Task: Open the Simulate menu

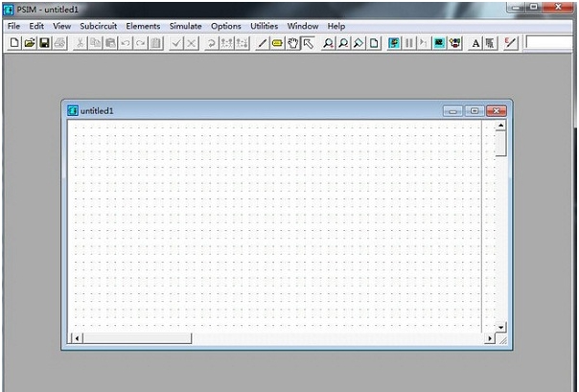Action: click(x=185, y=26)
